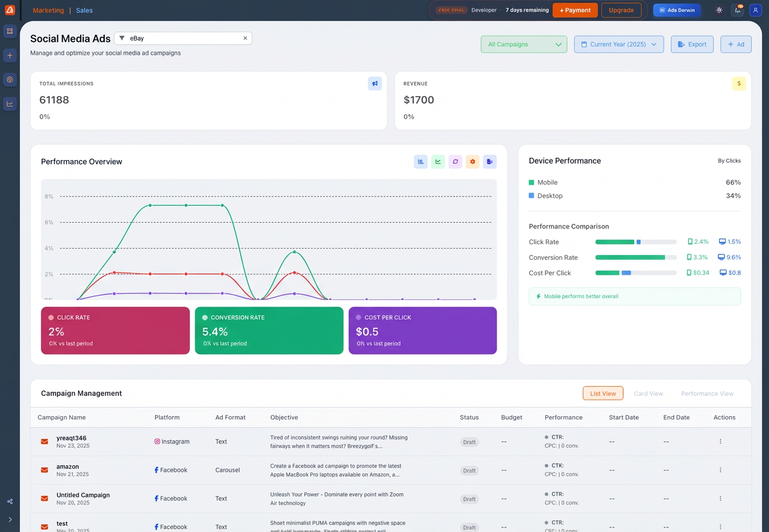The width and height of the screenshot is (769, 532).
Task: Go to the Marketing section in top bar
Action: pos(48,10)
